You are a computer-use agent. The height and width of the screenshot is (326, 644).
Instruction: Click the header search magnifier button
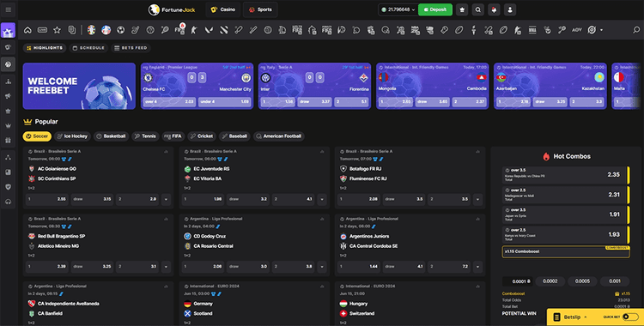(478, 9)
